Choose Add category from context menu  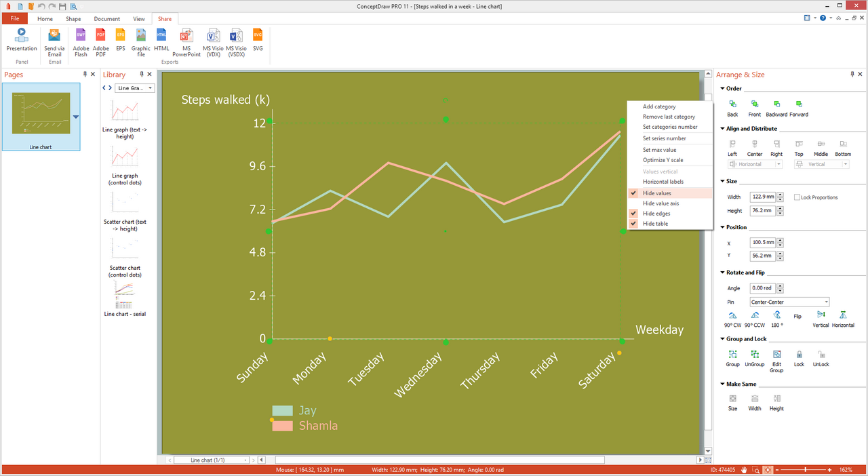coord(670,106)
